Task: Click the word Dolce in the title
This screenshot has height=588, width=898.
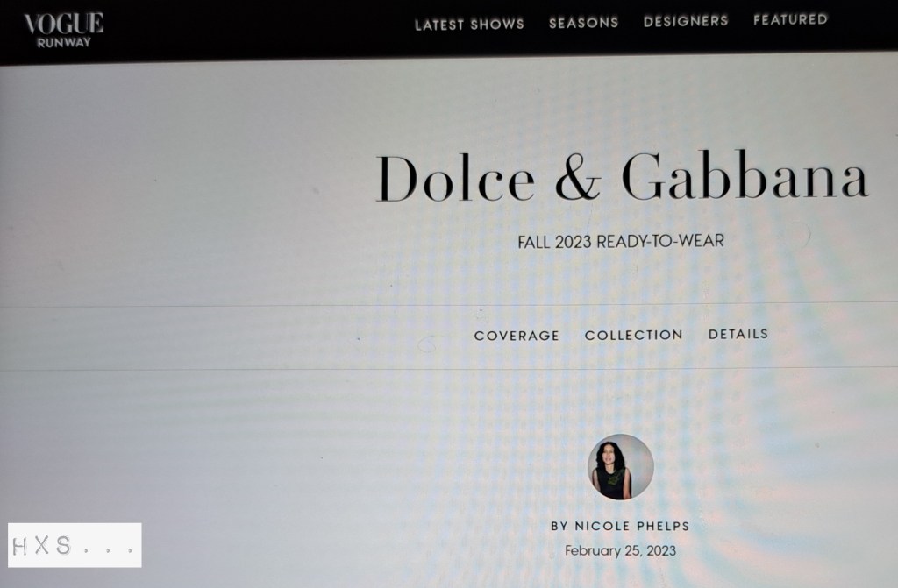Action: point(455,178)
